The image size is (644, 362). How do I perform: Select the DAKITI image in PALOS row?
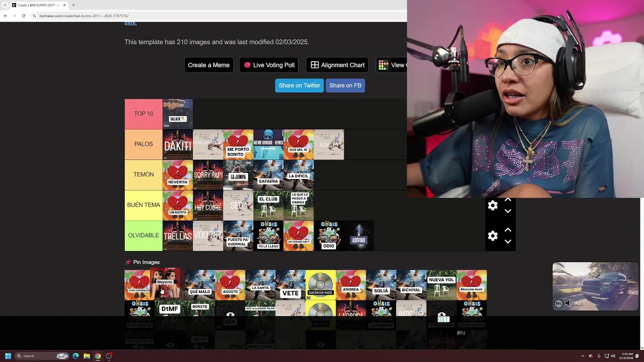pos(178,145)
